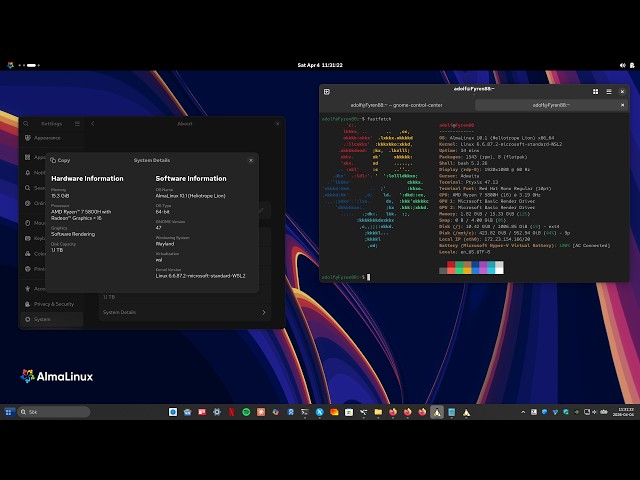Open a new tab in the terminal window
This screenshot has width=640, height=480.
coord(327,92)
